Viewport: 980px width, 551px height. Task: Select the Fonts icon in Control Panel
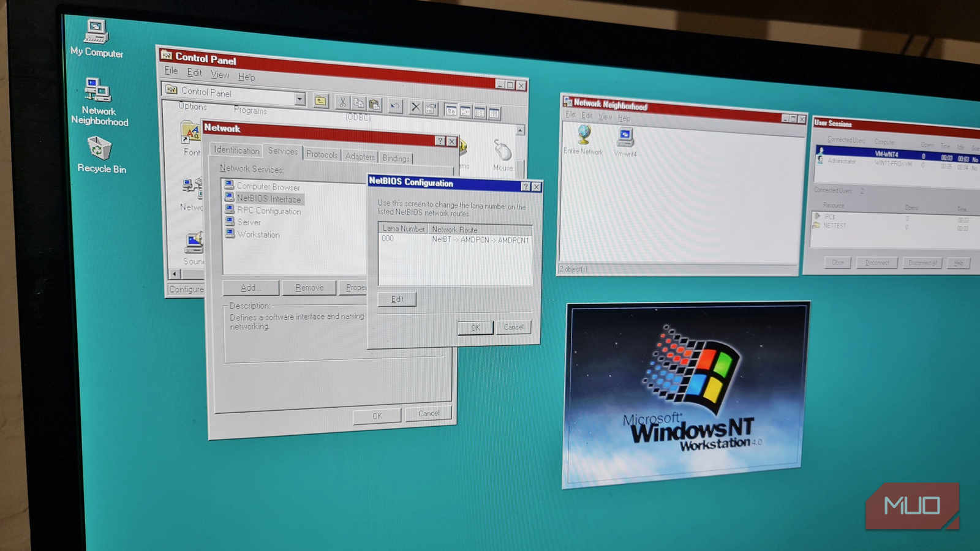(x=190, y=140)
